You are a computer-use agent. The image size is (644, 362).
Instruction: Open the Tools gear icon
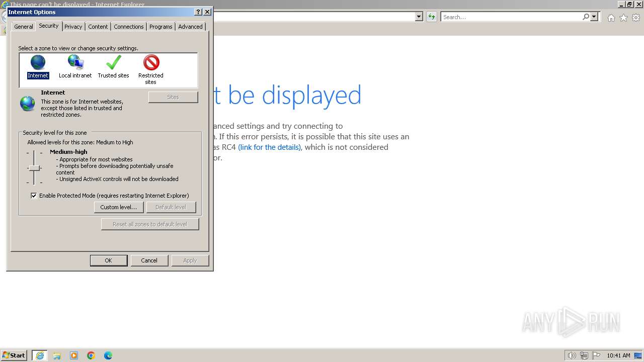pyautogui.click(x=636, y=18)
